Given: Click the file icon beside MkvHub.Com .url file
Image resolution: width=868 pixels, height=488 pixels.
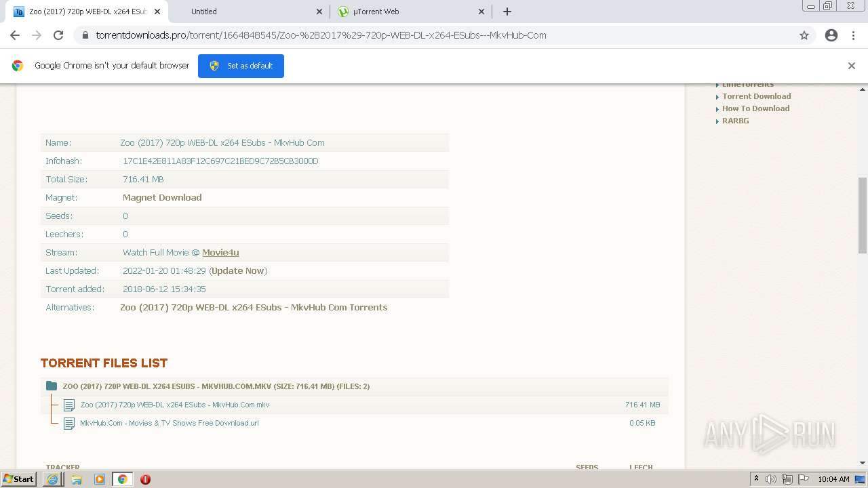Looking at the screenshot, I should point(69,424).
